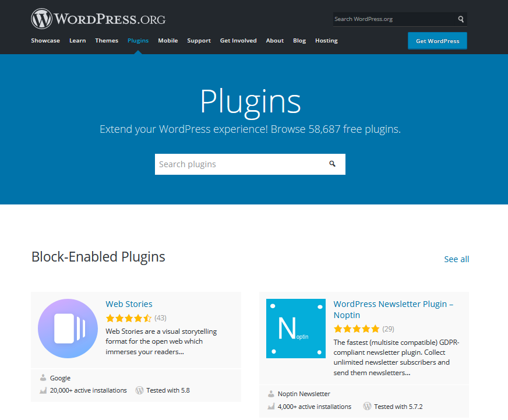The height and width of the screenshot is (420, 508).
Task: Click the 4,000+ active installations text
Action: pyautogui.click(x=314, y=407)
